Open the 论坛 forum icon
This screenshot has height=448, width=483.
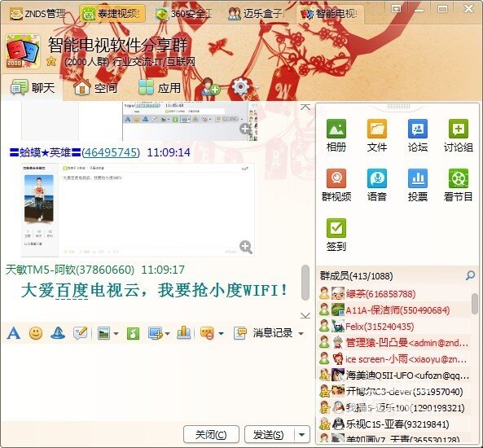pos(417,135)
